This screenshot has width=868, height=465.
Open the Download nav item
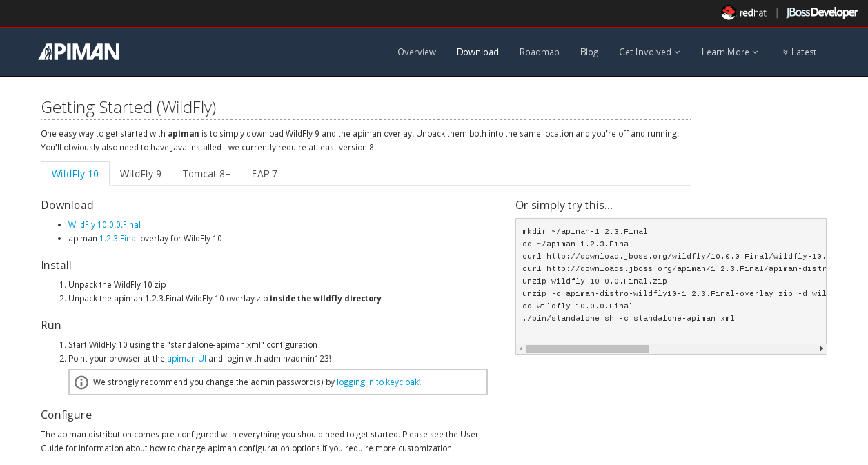point(477,52)
